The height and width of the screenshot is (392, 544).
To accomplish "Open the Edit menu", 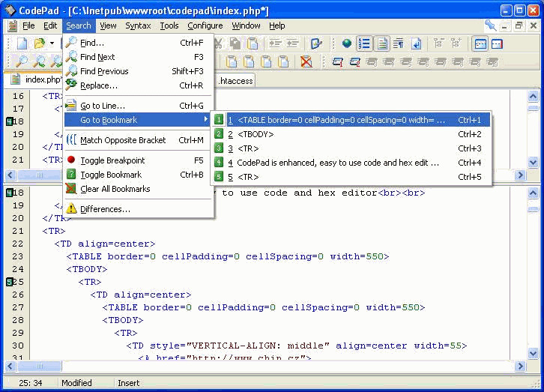I will click(x=50, y=25).
